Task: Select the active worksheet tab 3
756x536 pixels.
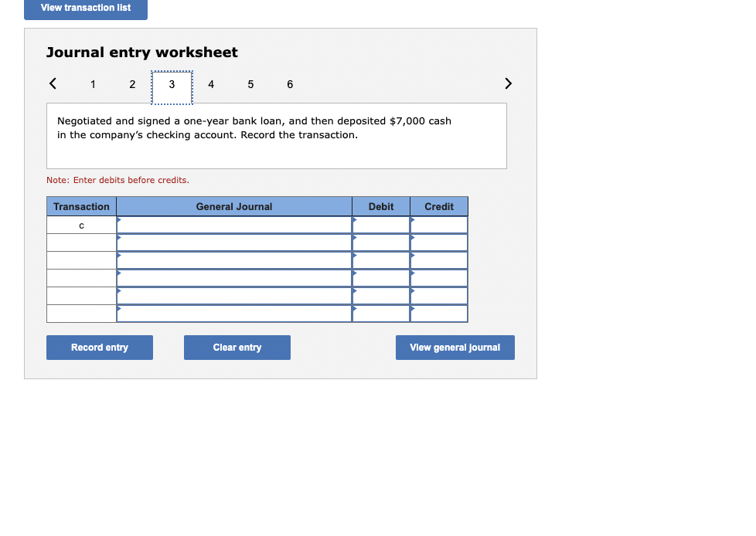Action: pyautogui.click(x=172, y=87)
